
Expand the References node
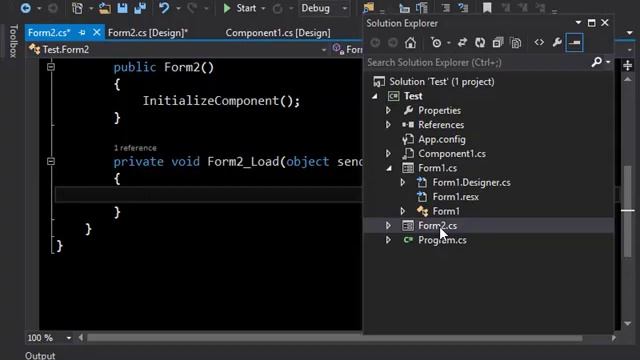coord(388,124)
